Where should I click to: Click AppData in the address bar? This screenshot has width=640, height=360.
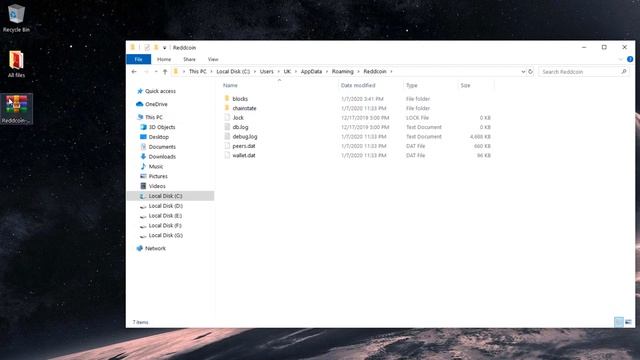[x=311, y=71]
